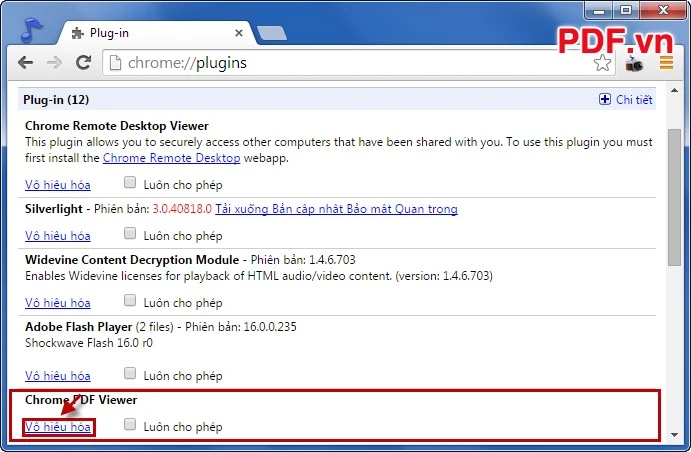The width and height of the screenshot is (691, 452).
Task: Expand details with the Chi tiết plus icon
Action: click(605, 100)
